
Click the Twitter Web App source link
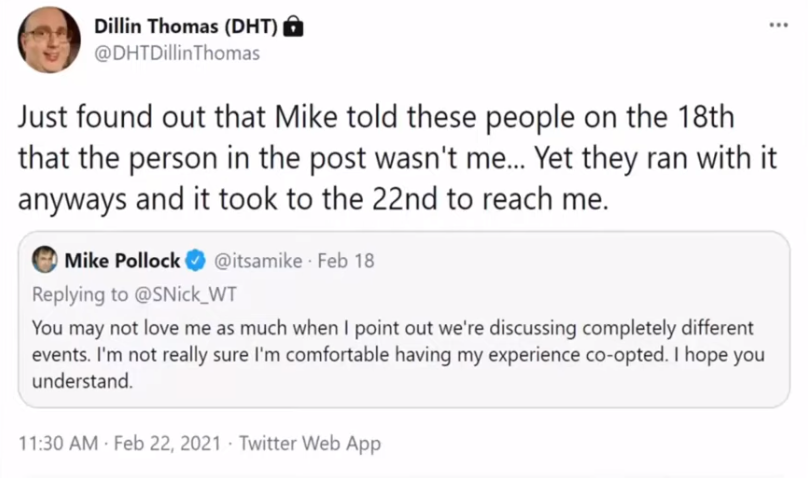pyautogui.click(x=310, y=443)
